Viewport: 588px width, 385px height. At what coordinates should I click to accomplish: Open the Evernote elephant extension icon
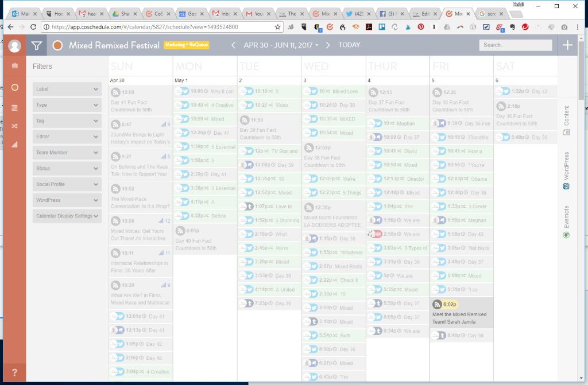[512, 27]
